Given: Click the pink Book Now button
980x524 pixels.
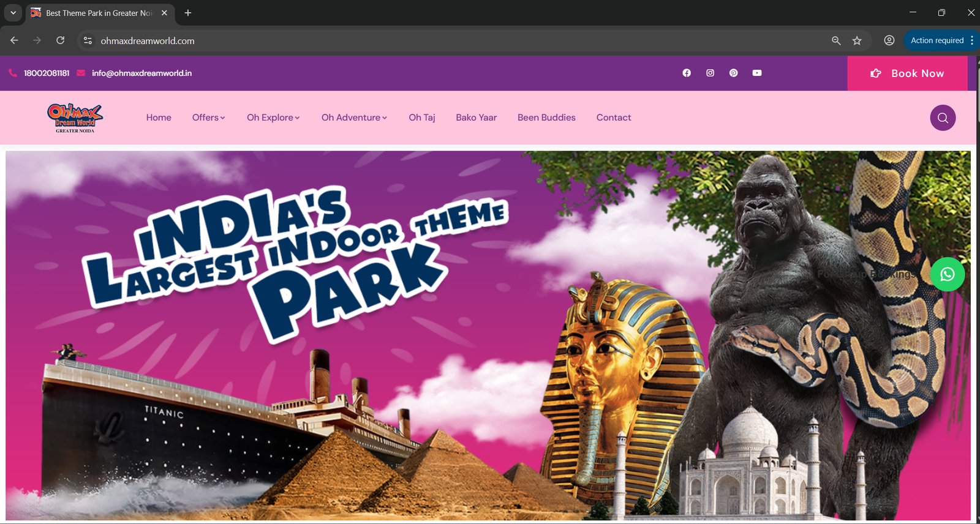Looking at the screenshot, I should [907, 73].
